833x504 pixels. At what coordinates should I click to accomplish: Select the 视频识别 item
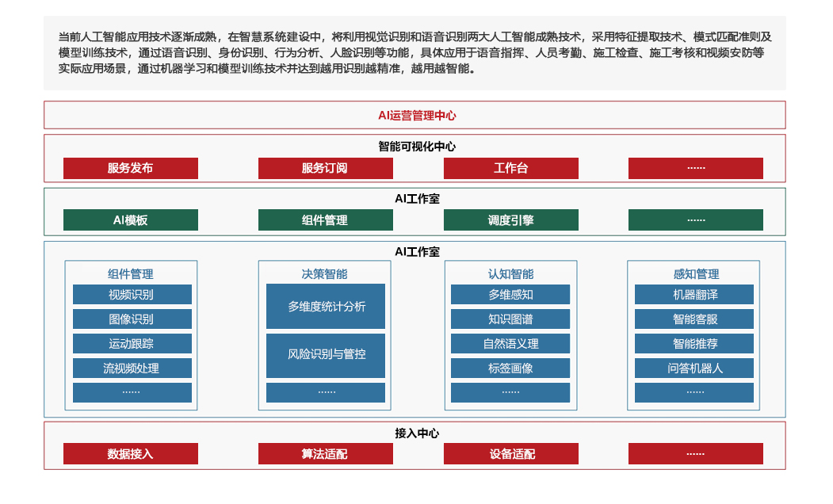pyautogui.click(x=132, y=295)
